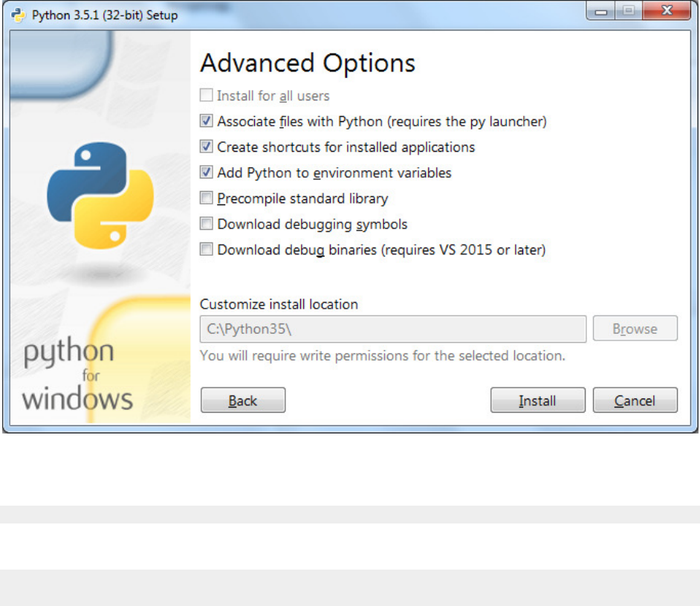
Task: Close the Python 3.5.1 Setup window
Action: click(x=667, y=10)
